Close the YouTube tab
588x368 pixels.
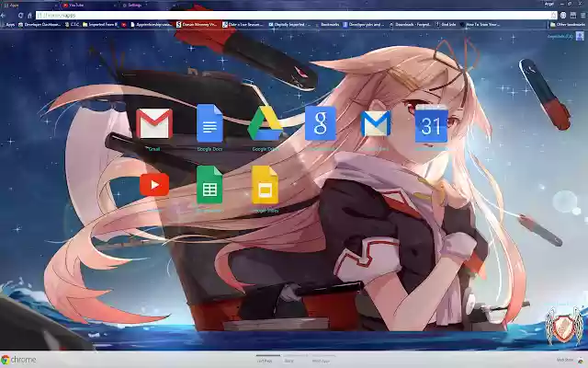(x=115, y=6)
